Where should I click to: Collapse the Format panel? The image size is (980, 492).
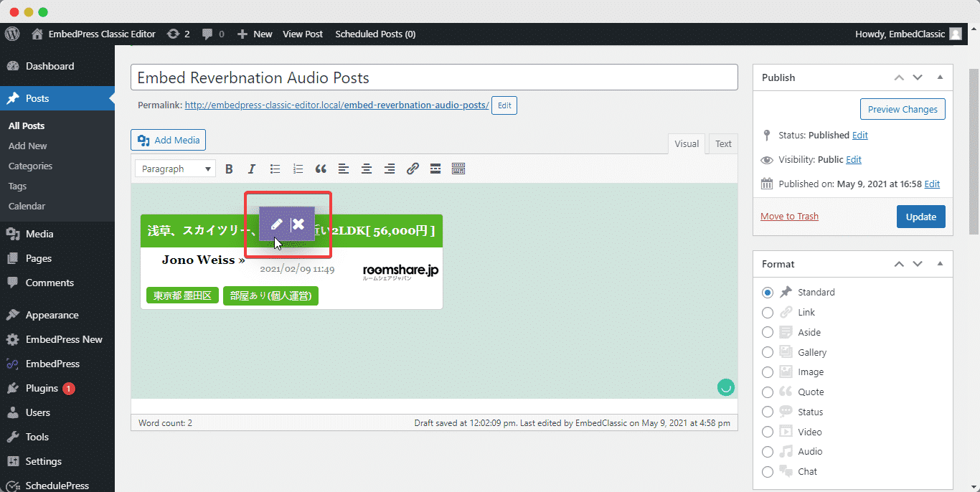pos(940,264)
